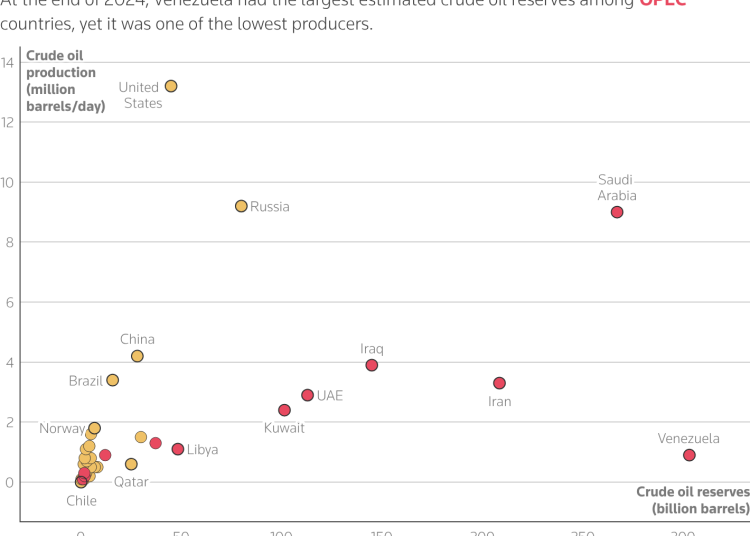The image size is (750, 536).
Task: Click the China data point
Action: point(137,356)
